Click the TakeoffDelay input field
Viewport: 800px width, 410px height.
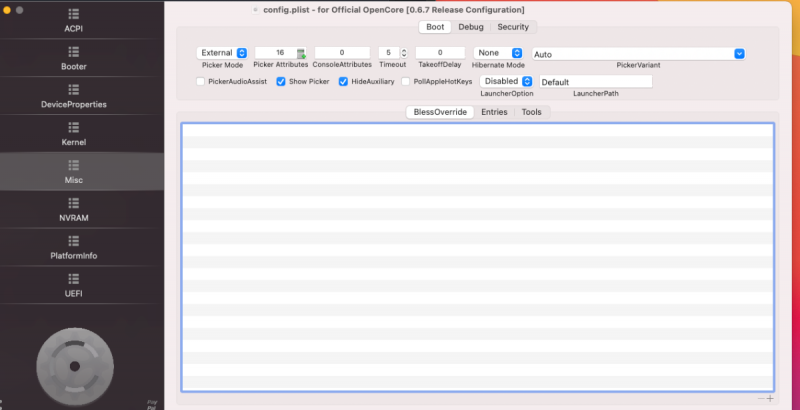click(440, 53)
